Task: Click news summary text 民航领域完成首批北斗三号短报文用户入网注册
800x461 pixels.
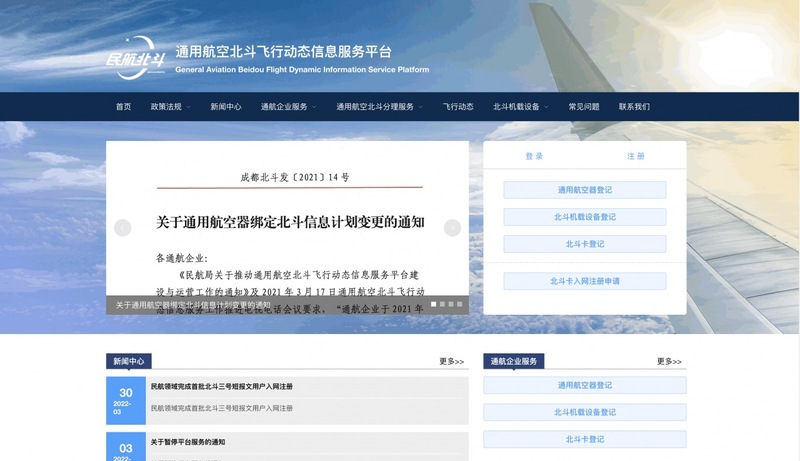Action: pos(221,408)
